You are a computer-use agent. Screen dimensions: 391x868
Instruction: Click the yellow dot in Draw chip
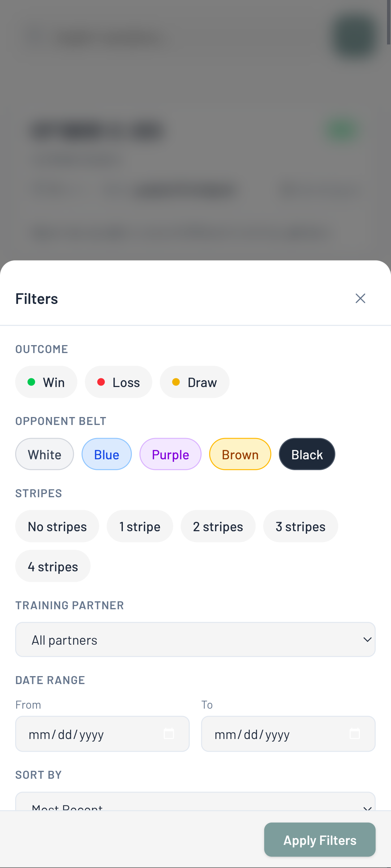(176, 382)
